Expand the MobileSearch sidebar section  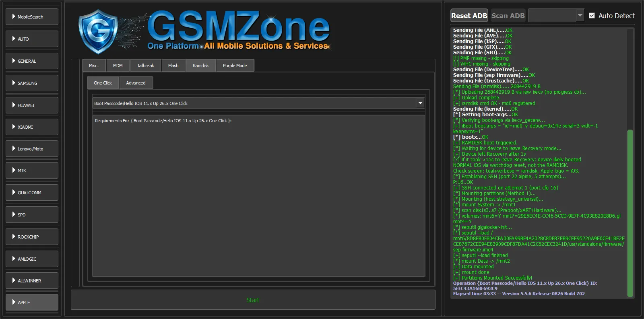tap(32, 17)
